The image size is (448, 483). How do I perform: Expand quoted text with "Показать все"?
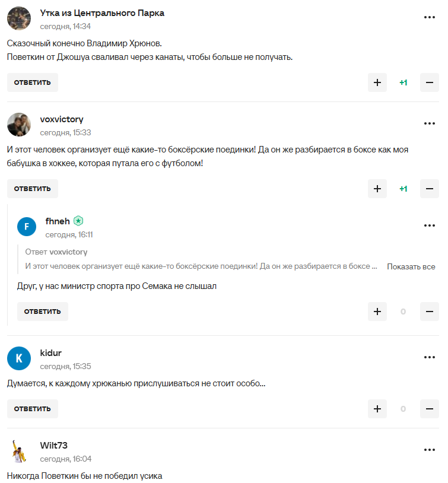pos(411,266)
